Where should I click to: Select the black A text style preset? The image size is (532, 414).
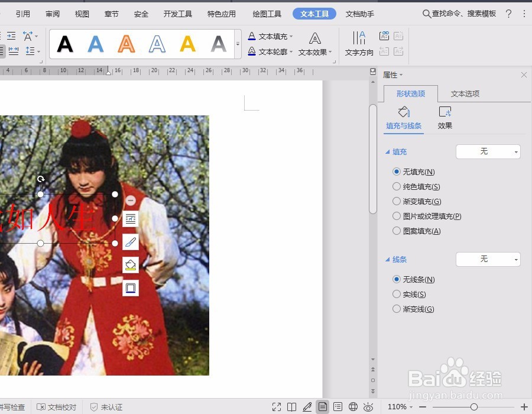click(65, 44)
